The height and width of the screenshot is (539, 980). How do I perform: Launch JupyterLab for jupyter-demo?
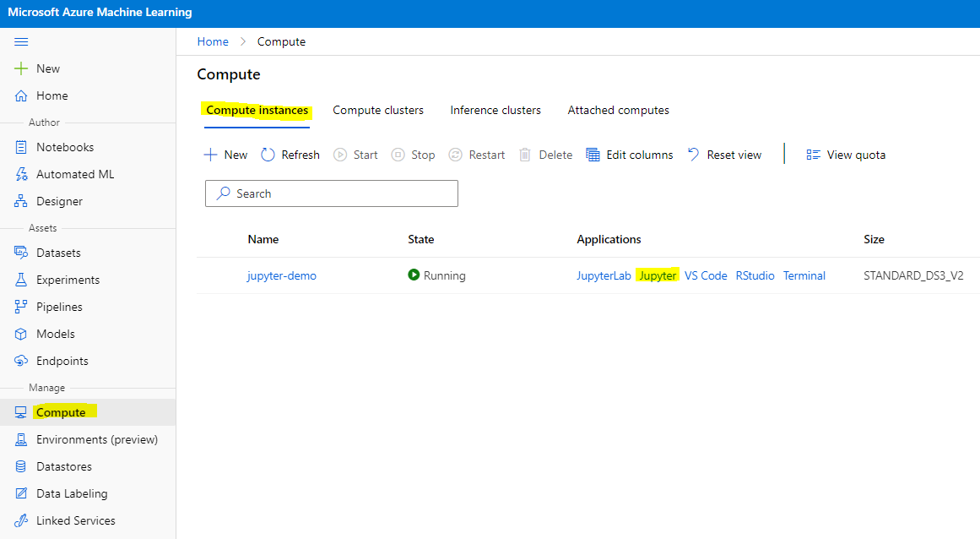pos(604,275)
